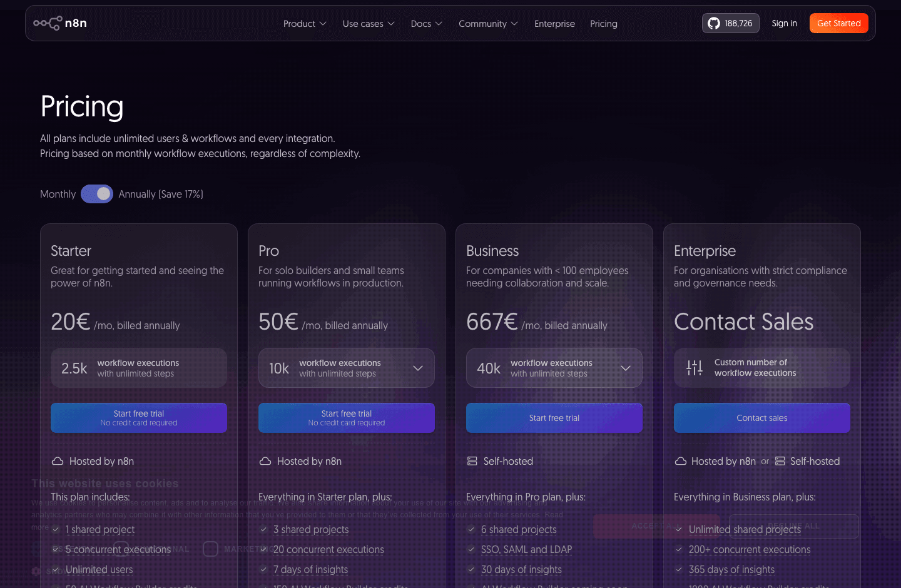Click the Unlimited shared projects feature
Viewport: 901px width, 588px height.
pyautogui.click(x=745, y=529)
